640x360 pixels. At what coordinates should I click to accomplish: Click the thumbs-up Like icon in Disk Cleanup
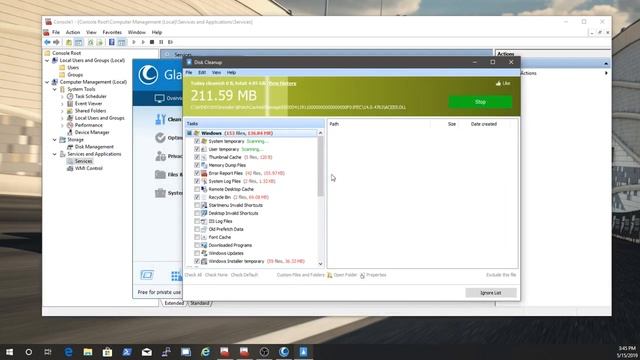498,83
